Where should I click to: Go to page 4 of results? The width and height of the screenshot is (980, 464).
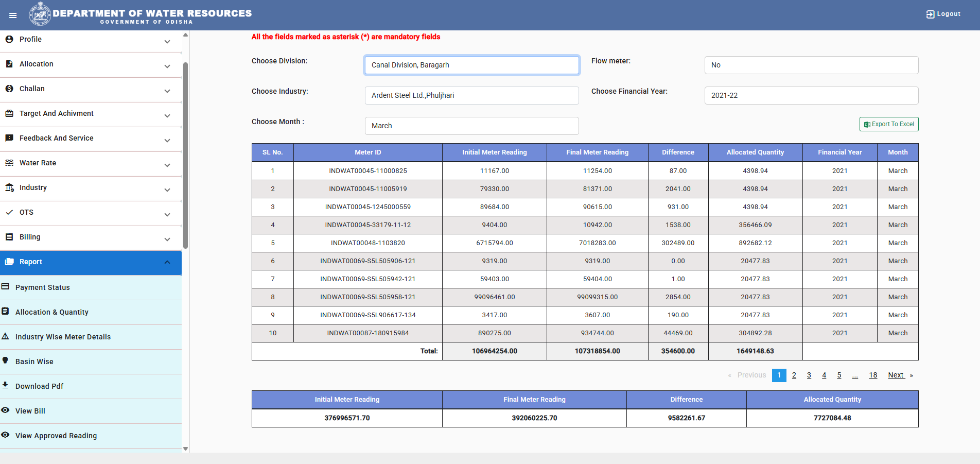(824, 375)
